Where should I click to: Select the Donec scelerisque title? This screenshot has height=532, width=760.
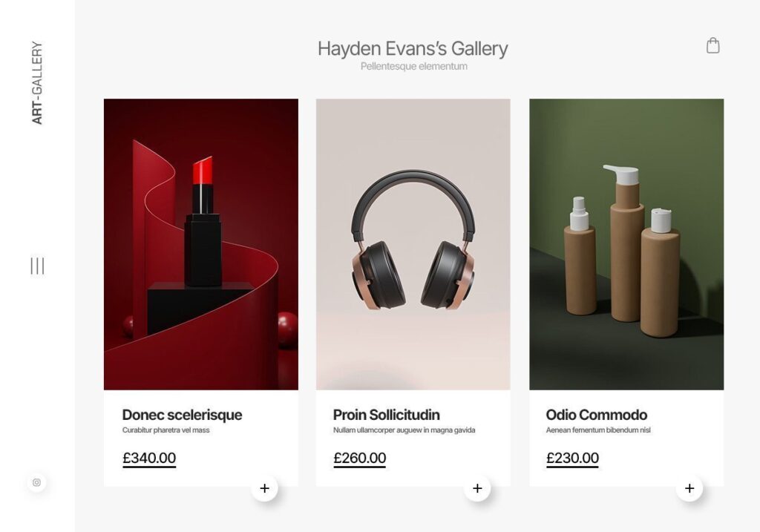click(x=182, y=415)
